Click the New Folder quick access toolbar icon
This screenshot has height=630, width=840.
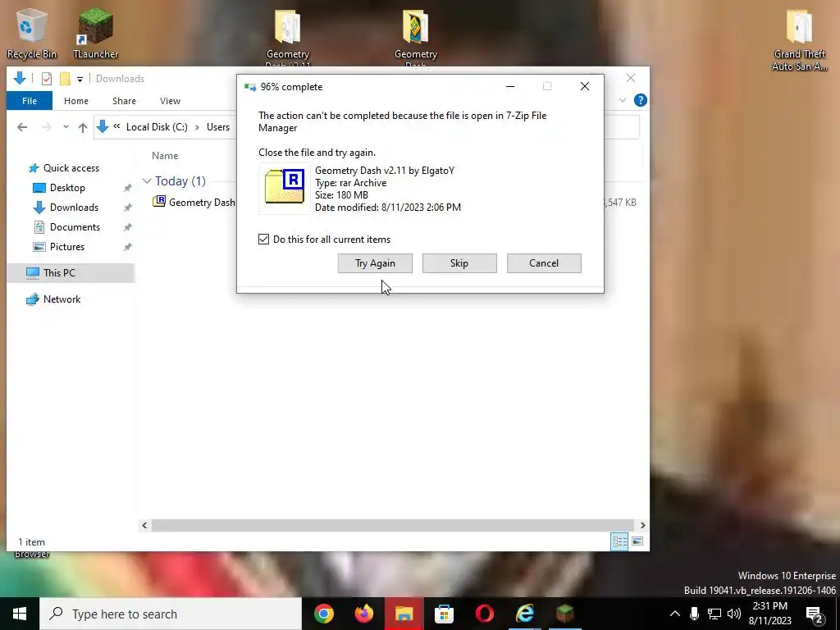pyautogui.click(x=65, y=79)
